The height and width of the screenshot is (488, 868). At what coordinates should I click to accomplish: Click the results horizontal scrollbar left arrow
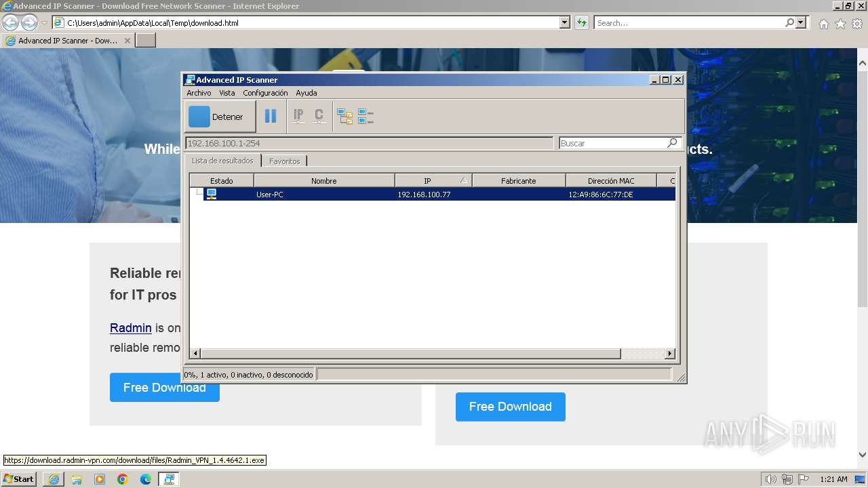pos(195,354)
